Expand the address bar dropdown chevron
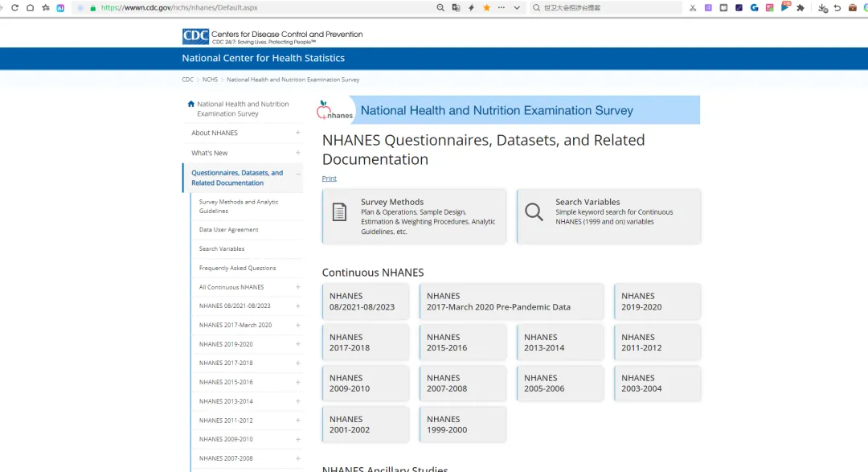This screenshot has width=868, height=472. click(x=517, y=8)
